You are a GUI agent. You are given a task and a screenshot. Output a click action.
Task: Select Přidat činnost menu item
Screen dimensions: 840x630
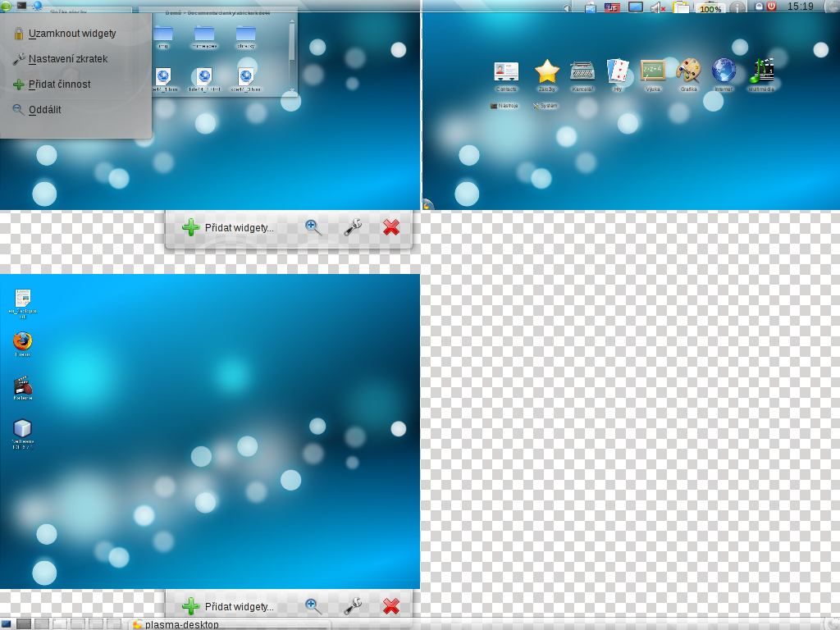(x=59, y=84)
